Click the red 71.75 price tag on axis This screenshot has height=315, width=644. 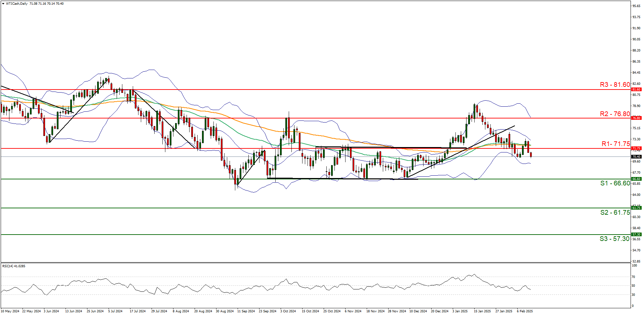(636, 148)
